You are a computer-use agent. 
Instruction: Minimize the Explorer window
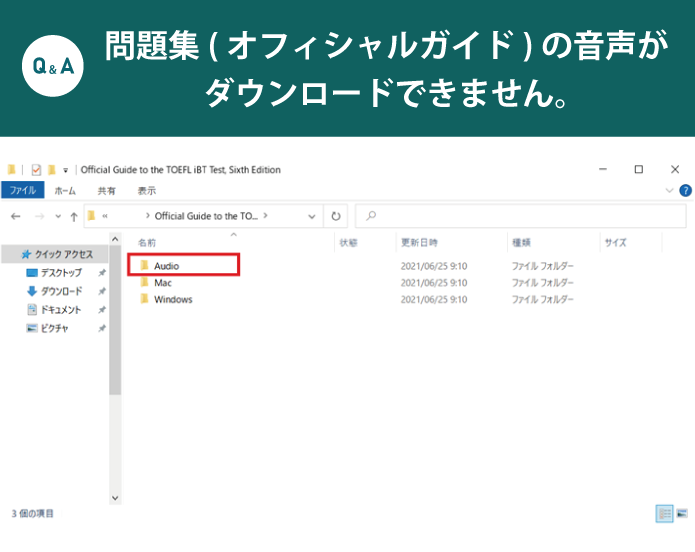pyautogui.click(x=603, y=169)
